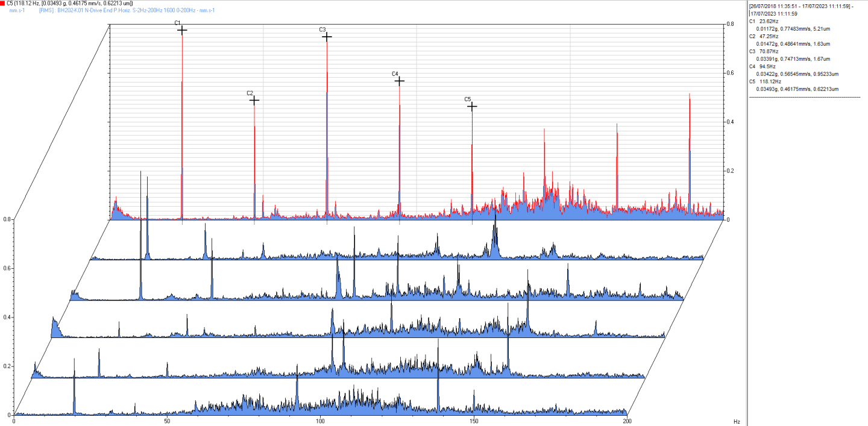Click the red legend color square
The height and width of the screenshot is (426, 868).
point(2,3)
